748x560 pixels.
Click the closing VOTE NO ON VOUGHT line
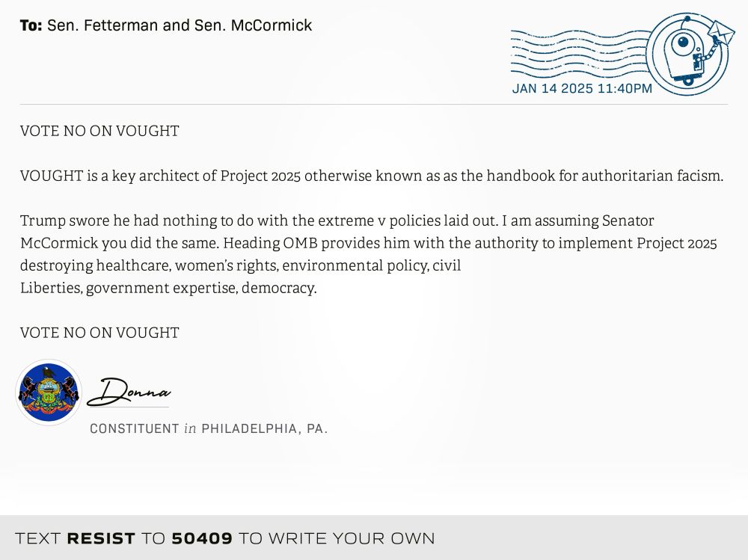pos(99,333)
